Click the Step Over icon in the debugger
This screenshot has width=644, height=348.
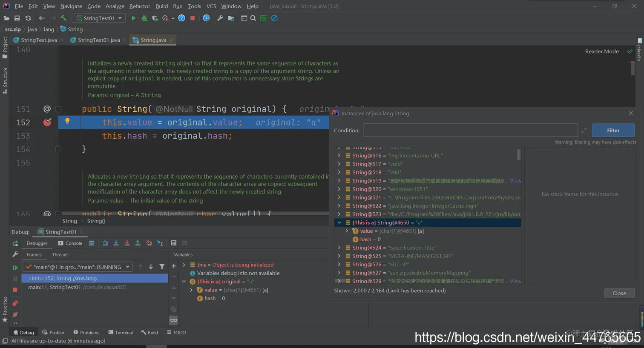coord(105,243)
